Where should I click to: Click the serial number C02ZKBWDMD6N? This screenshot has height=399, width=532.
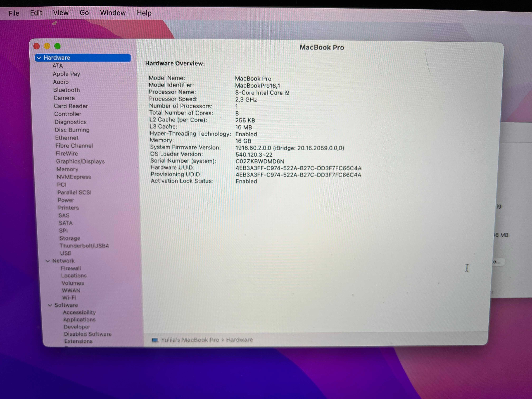coord(260,161)
